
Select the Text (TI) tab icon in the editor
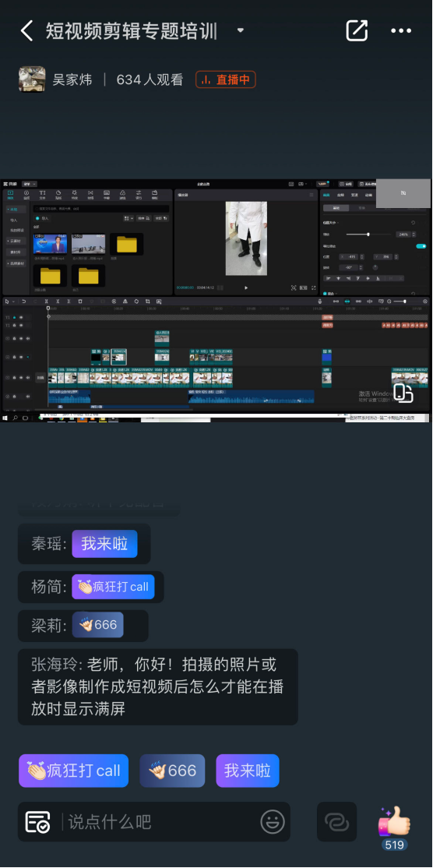coord(42,194)
